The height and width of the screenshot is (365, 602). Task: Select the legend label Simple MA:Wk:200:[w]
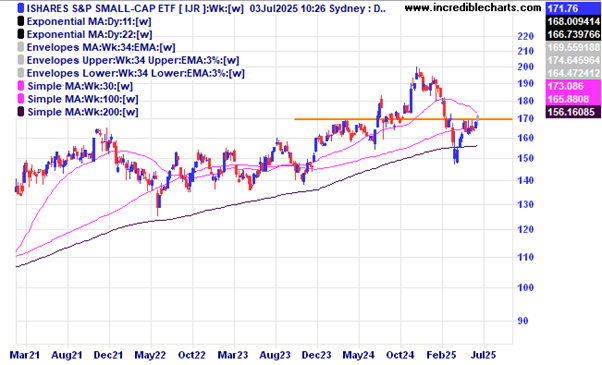(83, 112)
